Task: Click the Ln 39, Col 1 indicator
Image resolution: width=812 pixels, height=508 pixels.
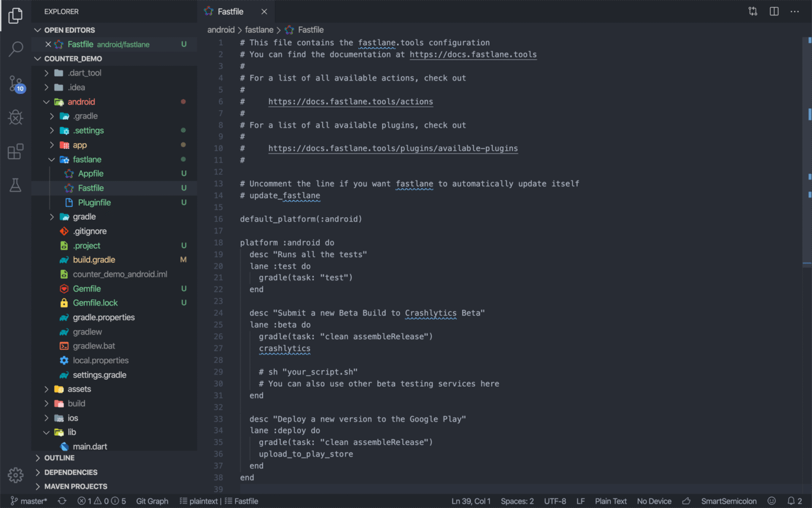Action: coord(471,501)
